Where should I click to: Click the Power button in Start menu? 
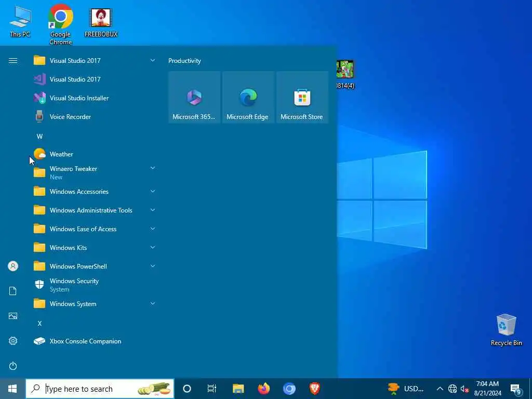click(x=13, y=366)
